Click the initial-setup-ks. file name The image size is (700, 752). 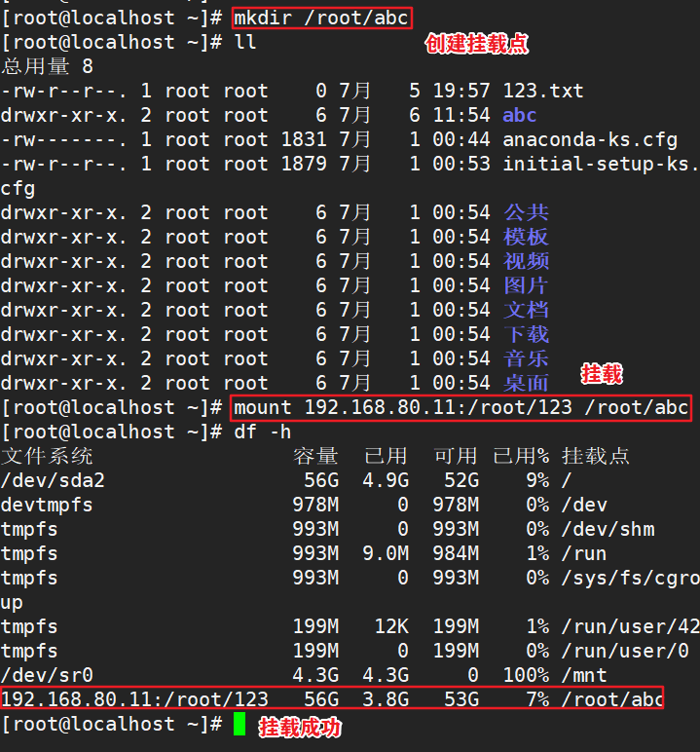(601, 165)
